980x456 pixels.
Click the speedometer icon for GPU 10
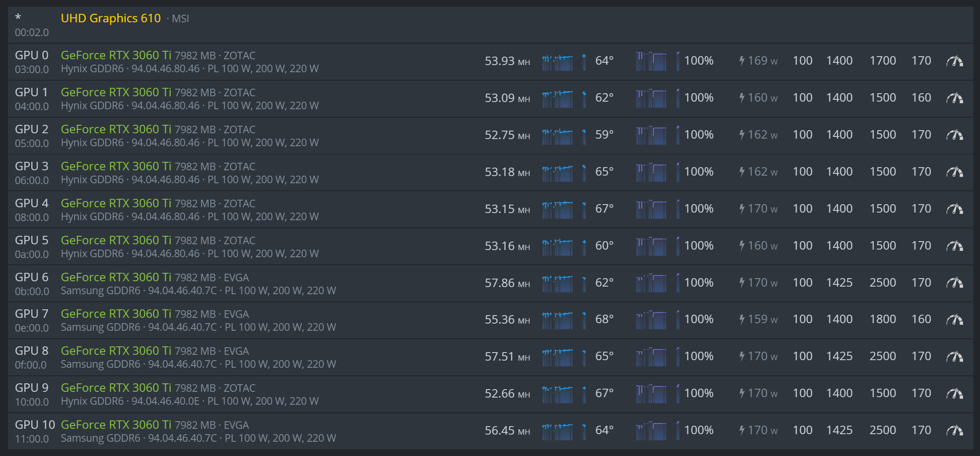click(x=954, y=431)
